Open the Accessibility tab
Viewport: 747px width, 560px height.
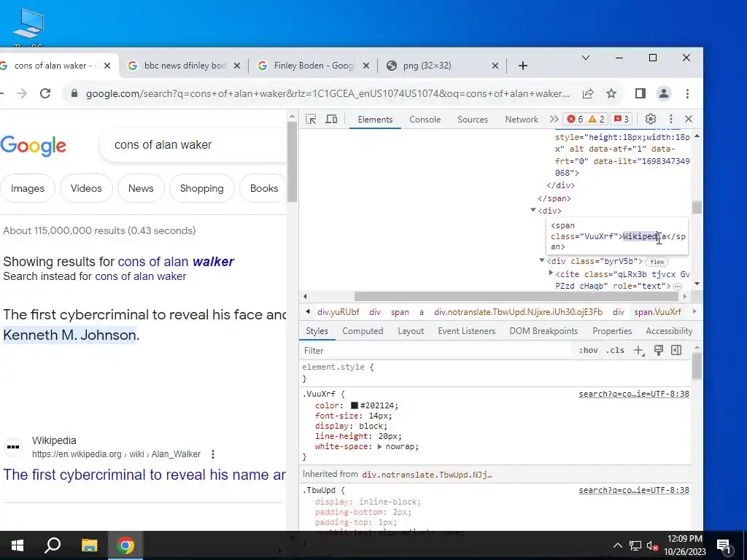(x=669, y=331)
